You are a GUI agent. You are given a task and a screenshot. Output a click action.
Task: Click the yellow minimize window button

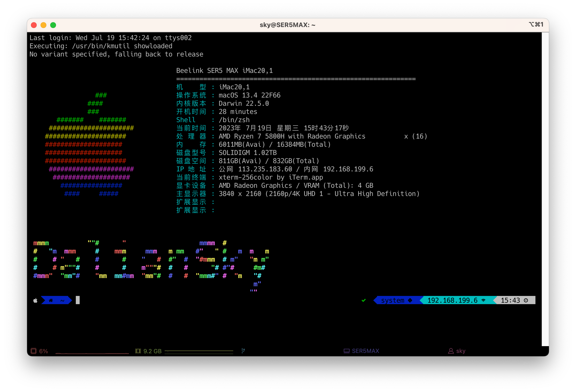coord(43,25)
